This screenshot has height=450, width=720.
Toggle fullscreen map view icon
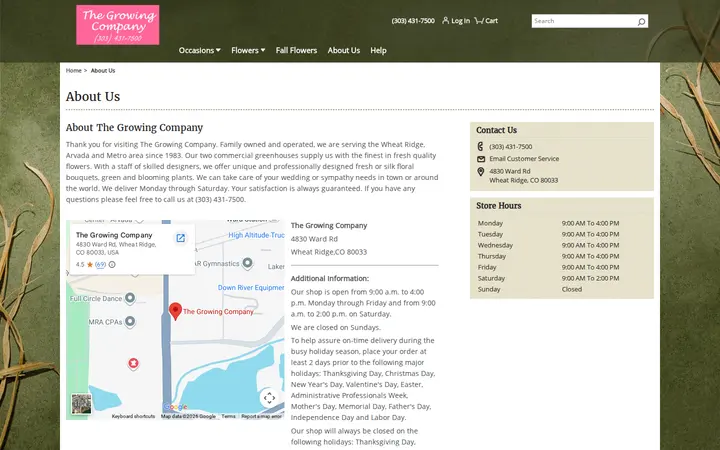(x=269, y=398)
